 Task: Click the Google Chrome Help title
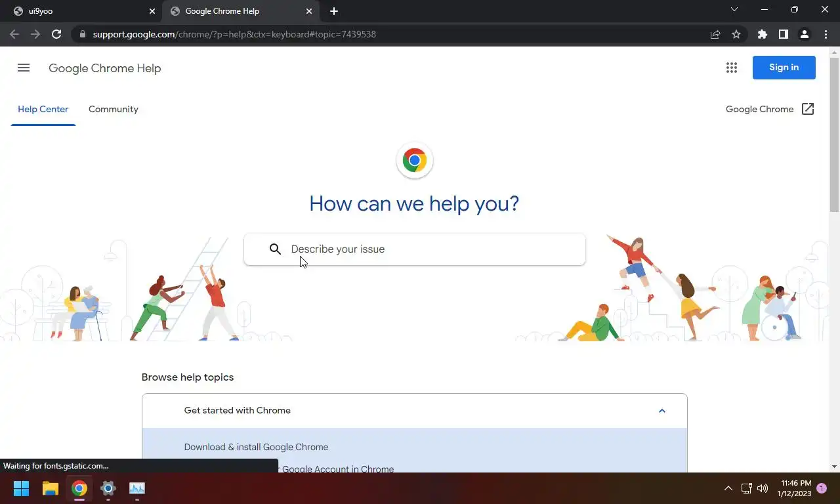105,68
